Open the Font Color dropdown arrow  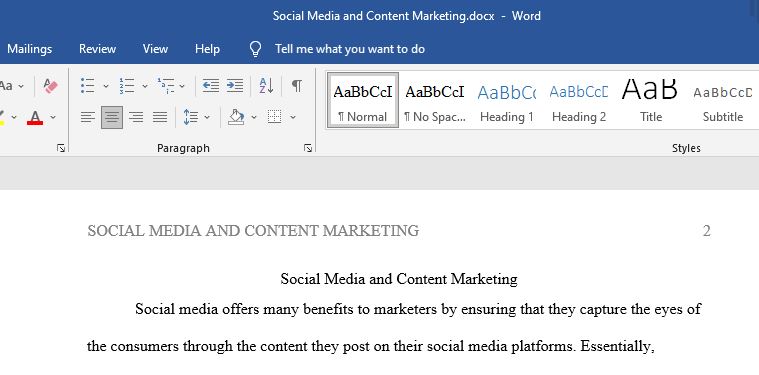(x=53, y=117)
